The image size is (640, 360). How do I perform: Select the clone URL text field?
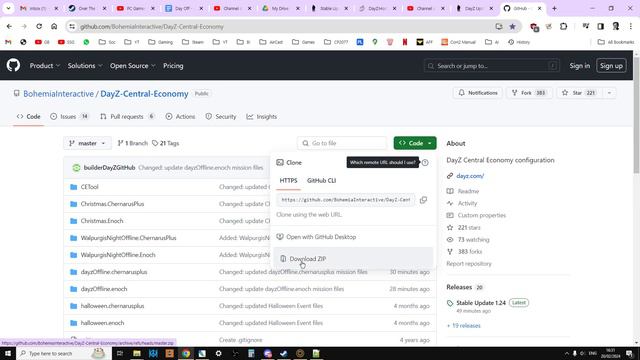tap(346, 200)
